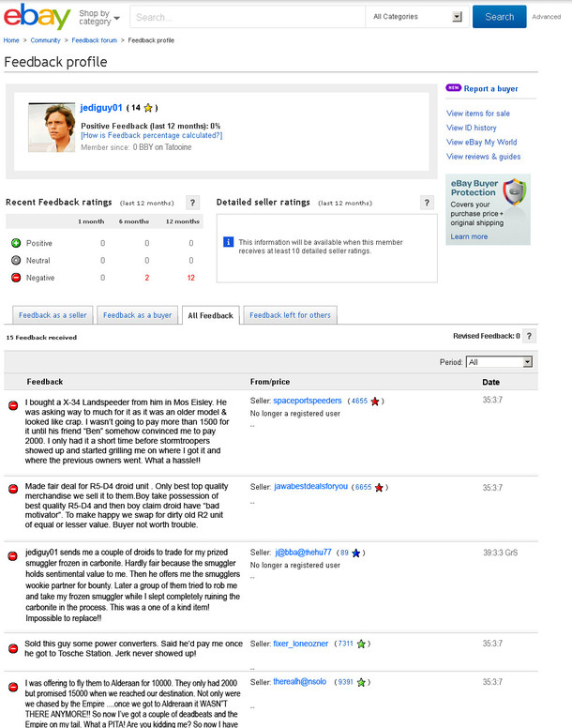Open the 6 months negative count 2
Viewport: 572px width, 728px height.
tap(146, 278)
